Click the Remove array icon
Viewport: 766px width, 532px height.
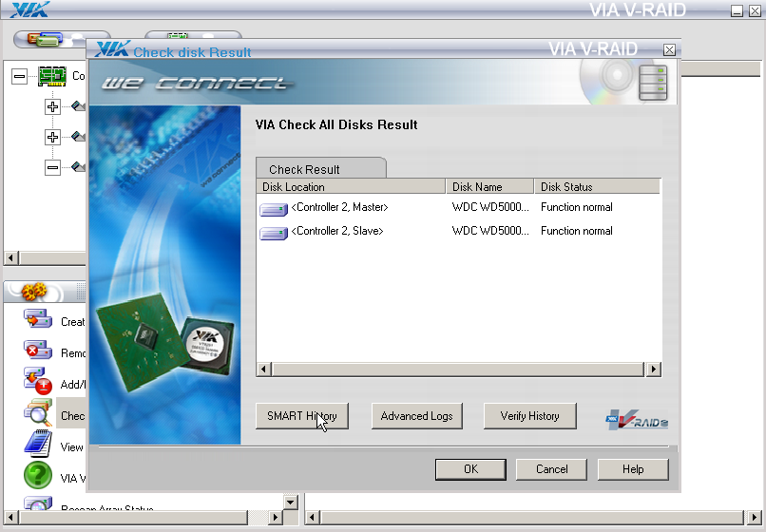point(38,350)
